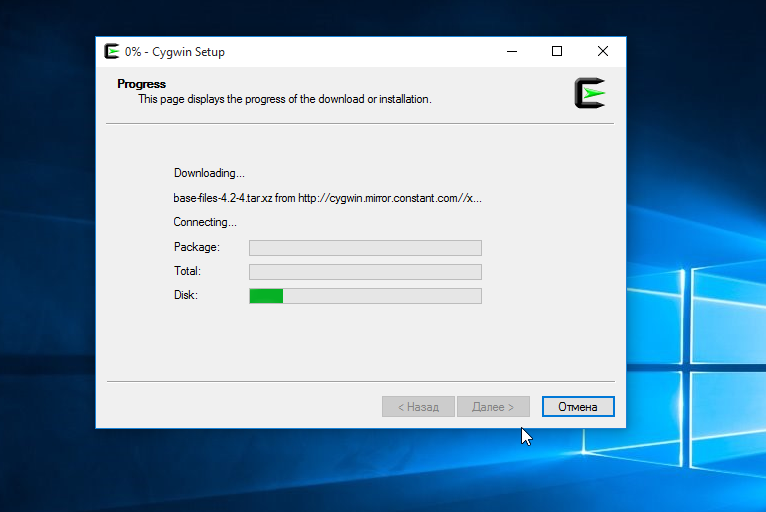Screen dimensions: 766x512
Task: Click the Package progress bar
Action: (365, 248)
